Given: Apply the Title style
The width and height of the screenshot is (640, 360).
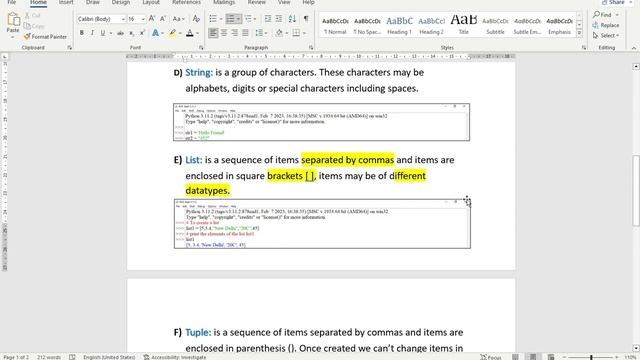Looking at the screenshot, I should pos(464,25).
